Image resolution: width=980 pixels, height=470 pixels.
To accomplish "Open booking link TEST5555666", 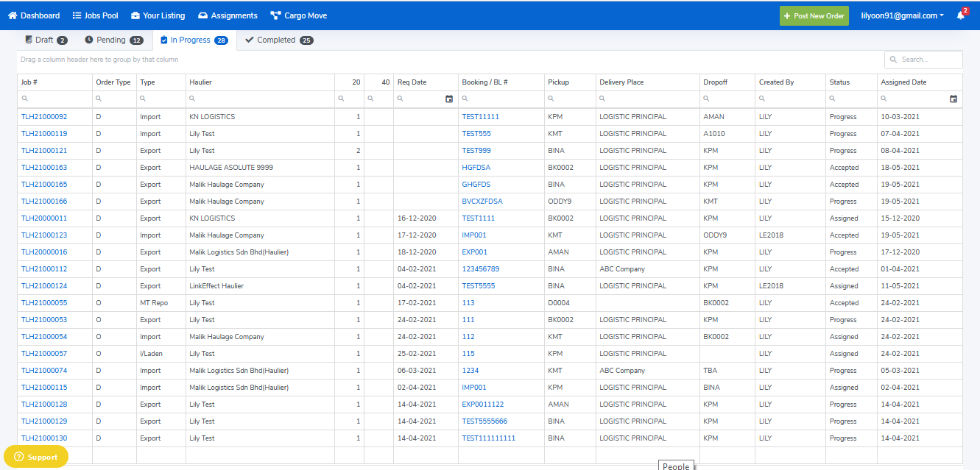I will coord(484,421).
